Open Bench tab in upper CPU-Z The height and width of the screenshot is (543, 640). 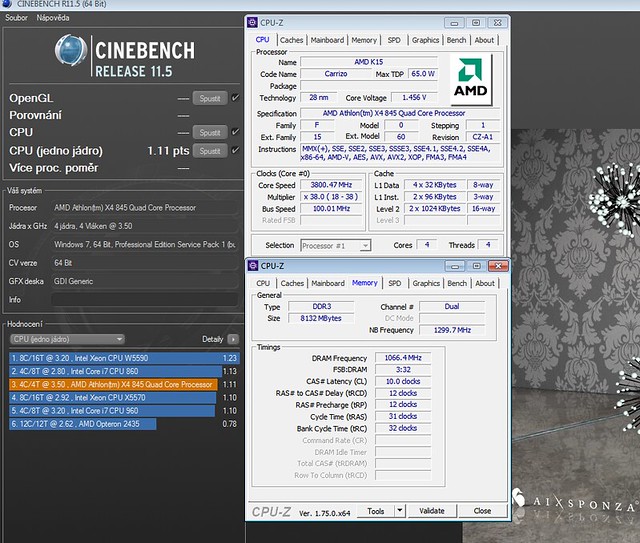pyautogui.click(x=456, y=40)
